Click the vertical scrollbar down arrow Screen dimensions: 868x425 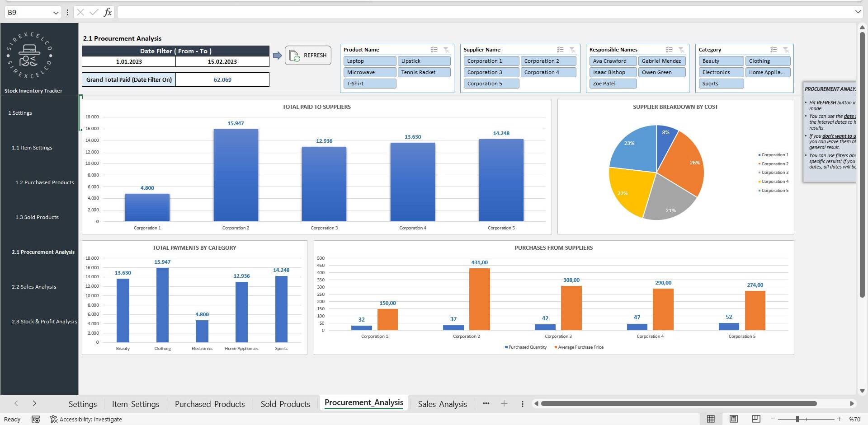point(862,391)
